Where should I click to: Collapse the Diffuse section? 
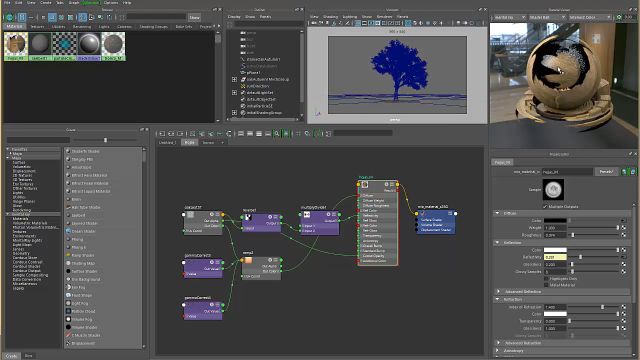[497, 213]
